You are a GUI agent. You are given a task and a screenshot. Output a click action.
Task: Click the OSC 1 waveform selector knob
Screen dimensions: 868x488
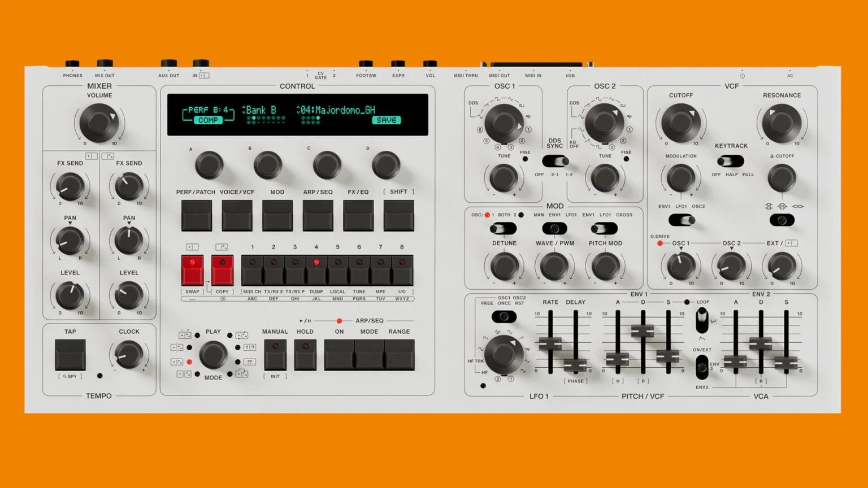click(x=504, y=123)
